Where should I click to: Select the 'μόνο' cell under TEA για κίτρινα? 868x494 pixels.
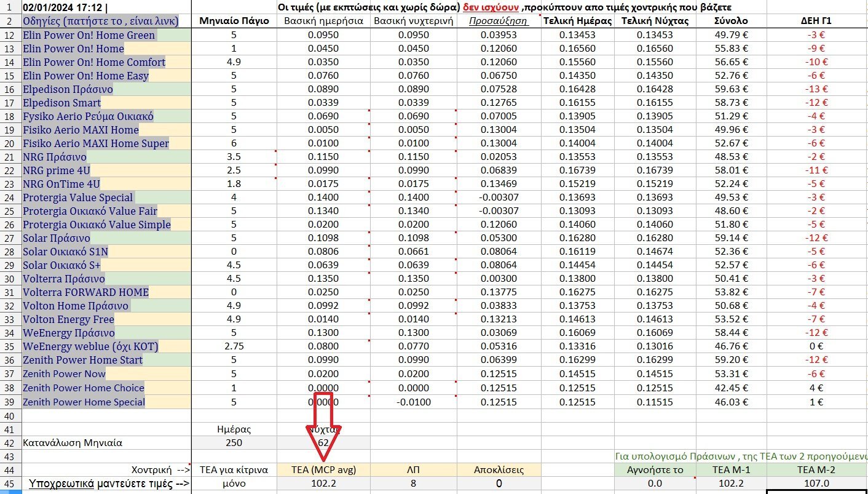234,484
